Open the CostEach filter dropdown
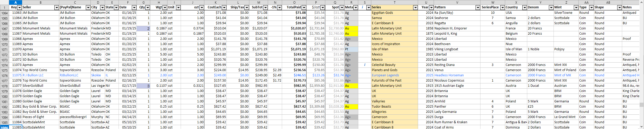Viewport: 644px width, 129px height. tap(224, 8)
